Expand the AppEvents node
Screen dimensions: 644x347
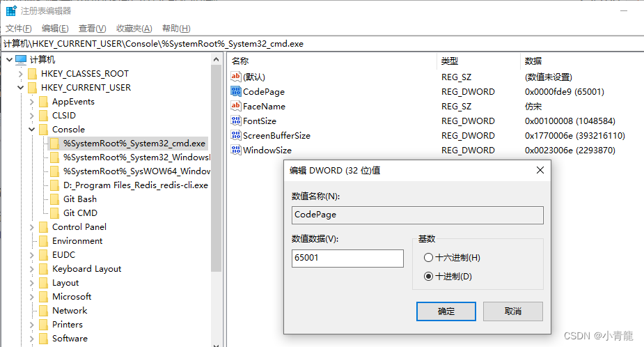pos(31,102)
